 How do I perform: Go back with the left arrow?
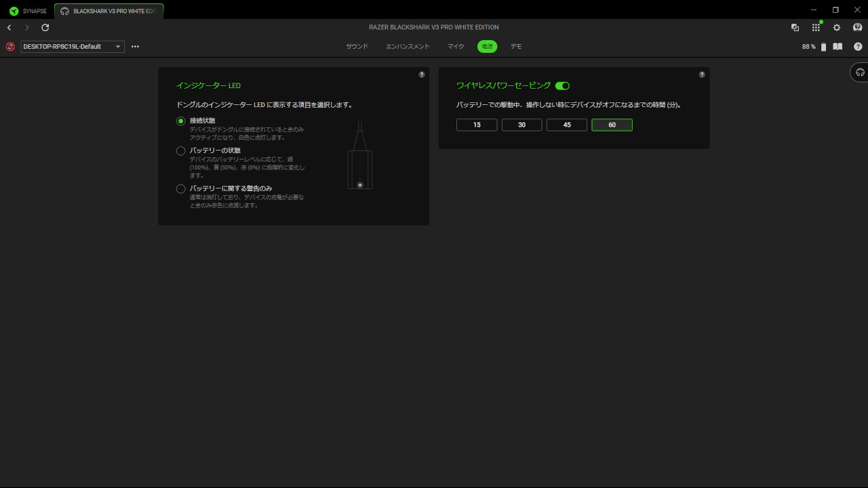point(9,28)
